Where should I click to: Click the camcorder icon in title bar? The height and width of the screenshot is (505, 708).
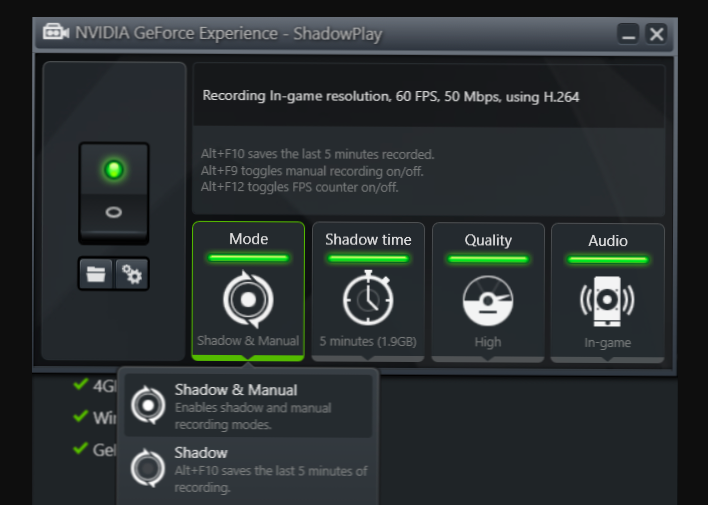tap(56, 33)
